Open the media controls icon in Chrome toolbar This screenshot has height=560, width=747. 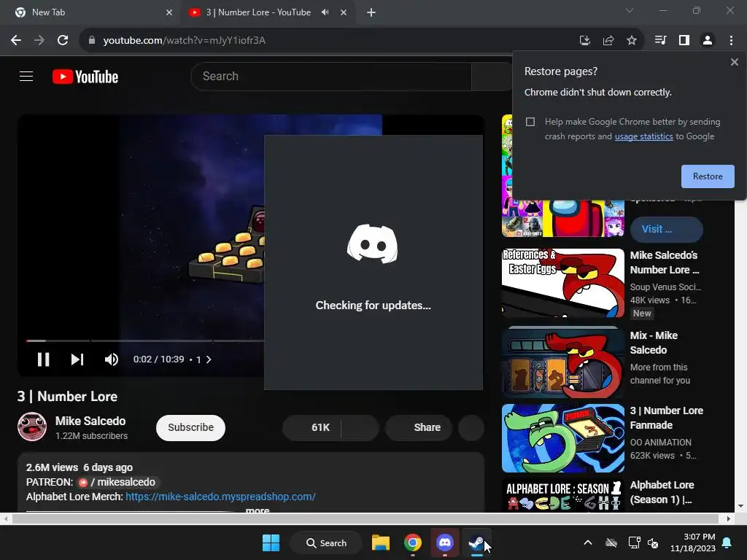point(660,41)
